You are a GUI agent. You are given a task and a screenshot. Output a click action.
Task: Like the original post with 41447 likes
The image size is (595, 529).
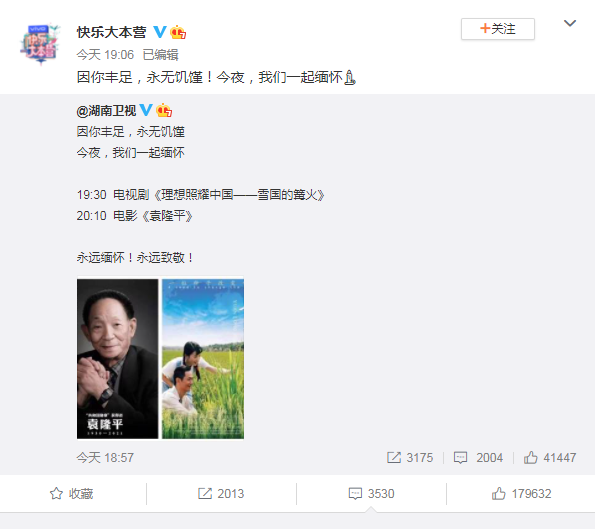coord(550,458)
